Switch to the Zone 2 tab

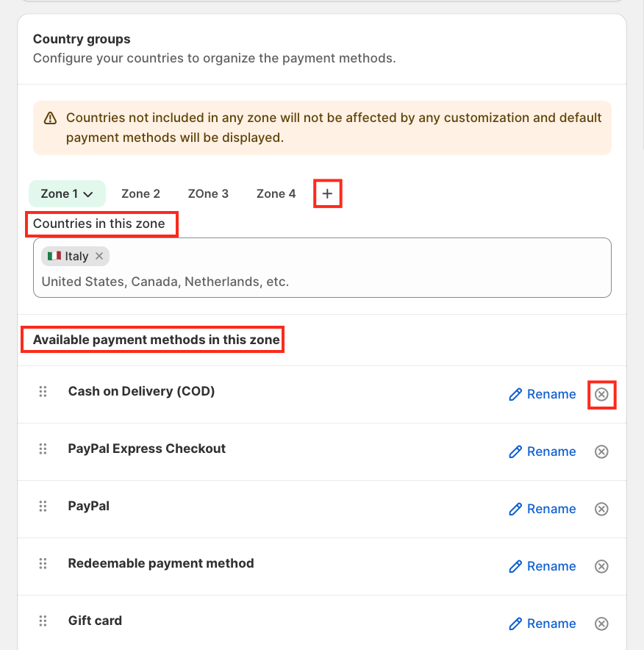click(x=140, y=194)
